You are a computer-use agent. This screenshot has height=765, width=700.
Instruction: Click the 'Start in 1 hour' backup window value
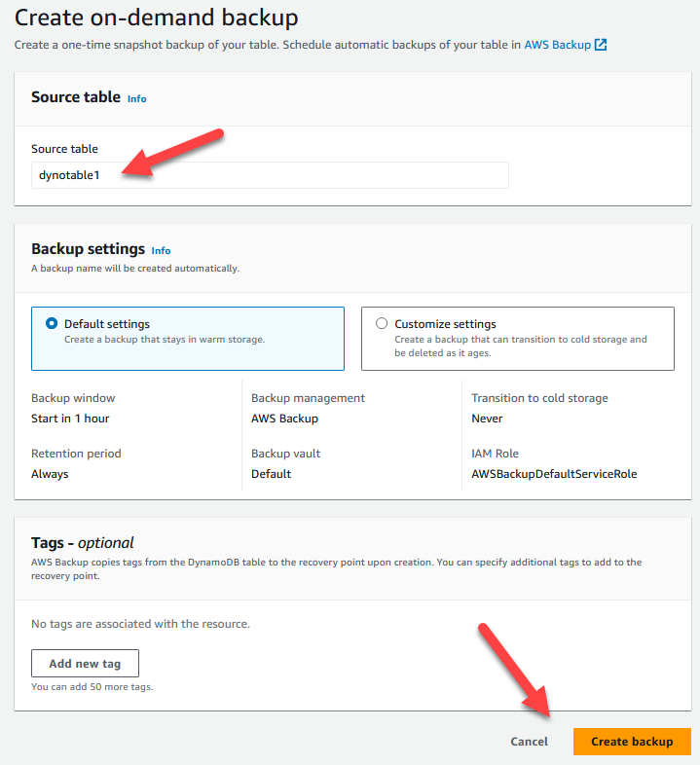click(70, 419)
